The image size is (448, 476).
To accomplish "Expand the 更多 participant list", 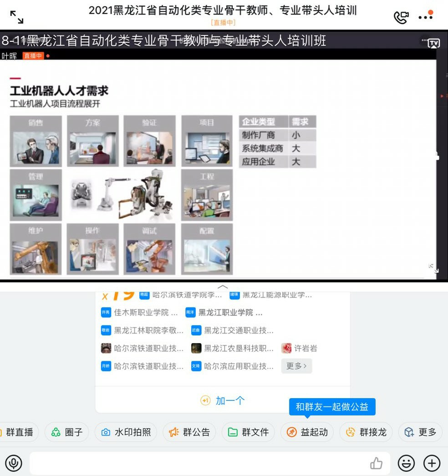I will point(296,366).
